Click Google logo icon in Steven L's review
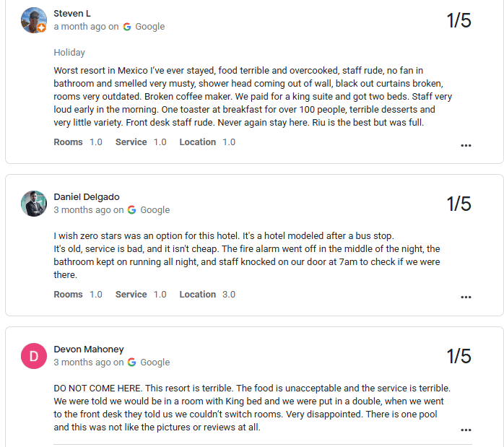This screenshot has height=447, width=504. coord(127,27)
